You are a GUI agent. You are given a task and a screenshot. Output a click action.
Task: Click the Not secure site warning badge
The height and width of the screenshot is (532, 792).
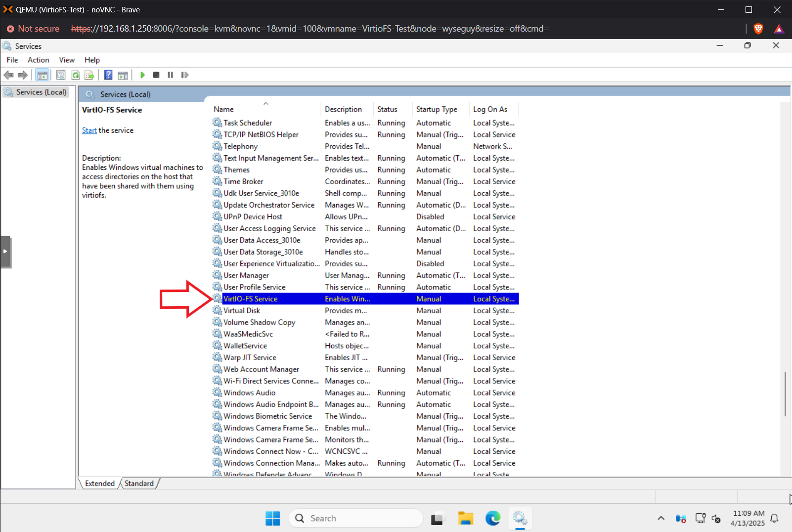pyautogui.click(x=33, y=29)
